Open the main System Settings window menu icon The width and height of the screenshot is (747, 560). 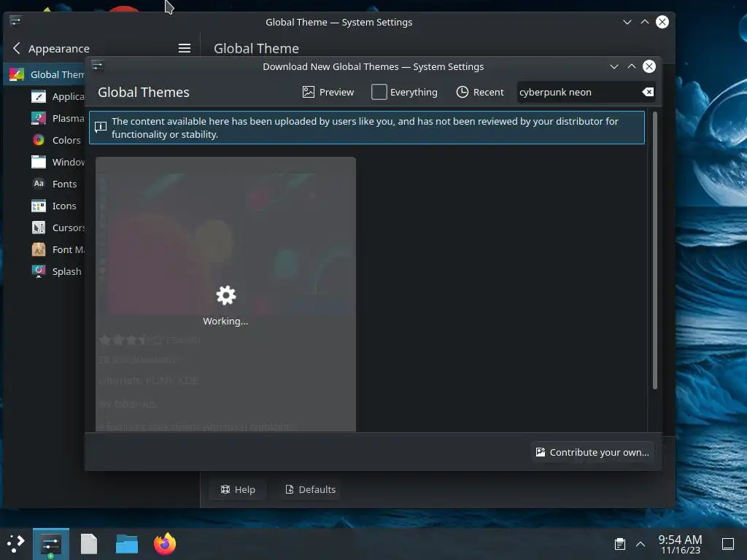[x=15, y=20]
